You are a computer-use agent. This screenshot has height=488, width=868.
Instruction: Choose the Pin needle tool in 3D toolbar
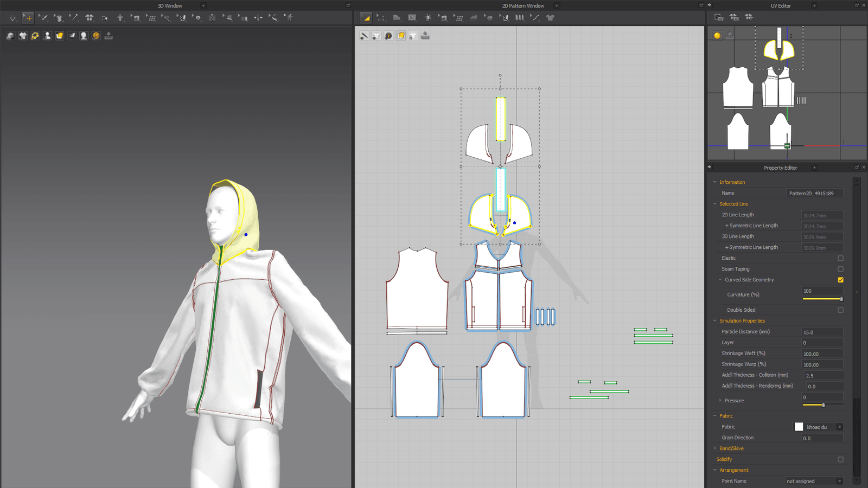74,17
